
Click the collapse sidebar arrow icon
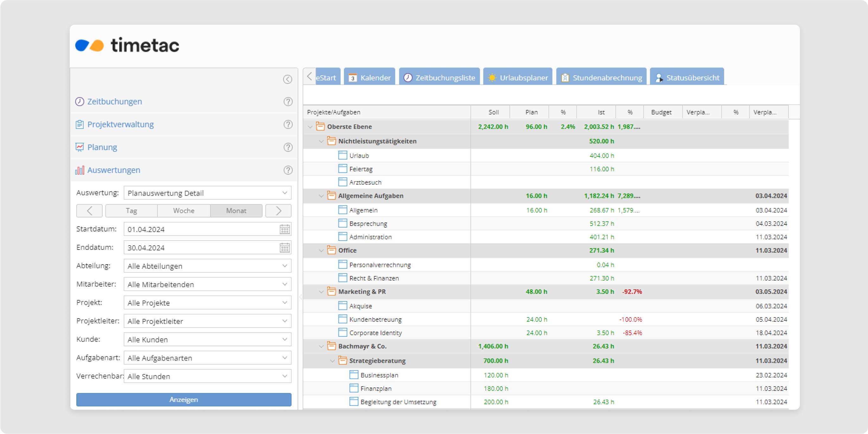pos(287,79)
